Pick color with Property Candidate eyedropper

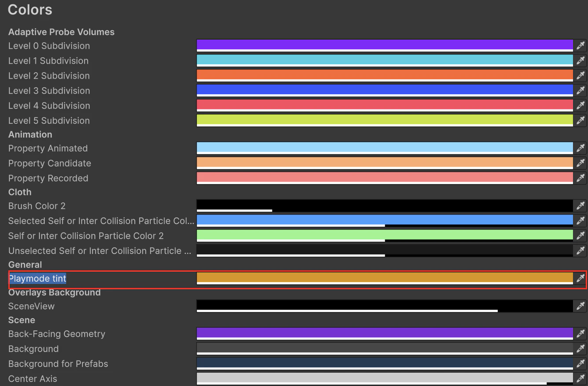click(x=581, y=163)
